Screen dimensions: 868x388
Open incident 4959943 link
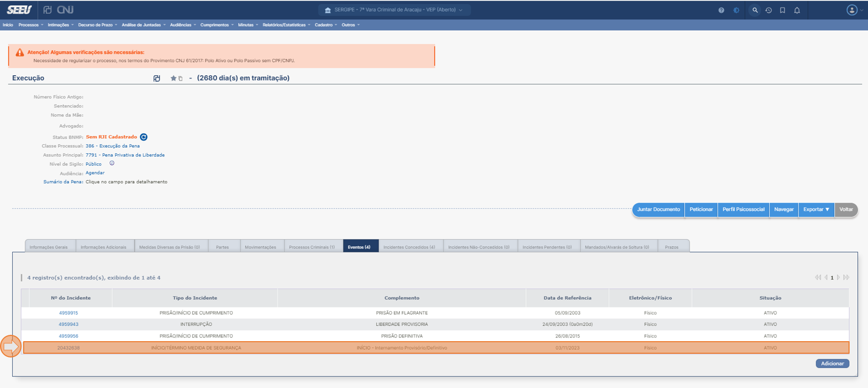(68, 324)
